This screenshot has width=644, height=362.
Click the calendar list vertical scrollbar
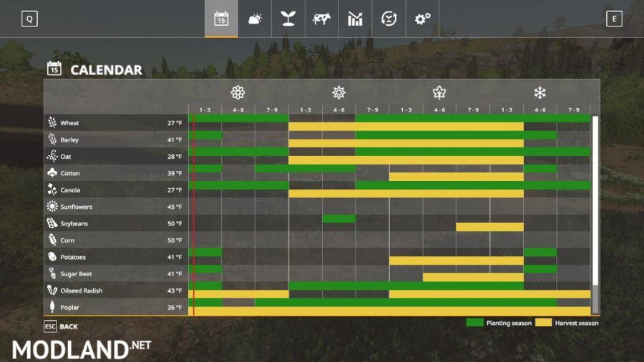[595, 215]
